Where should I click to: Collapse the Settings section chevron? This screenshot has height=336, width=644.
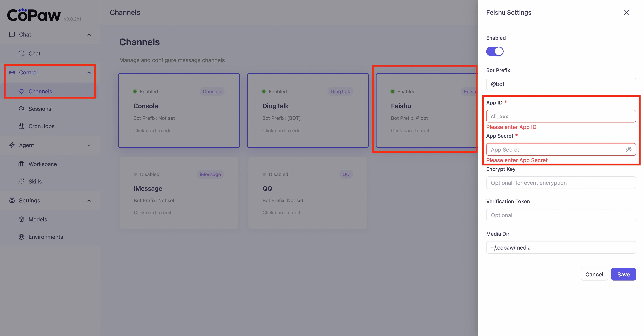(x=89, y=201)
